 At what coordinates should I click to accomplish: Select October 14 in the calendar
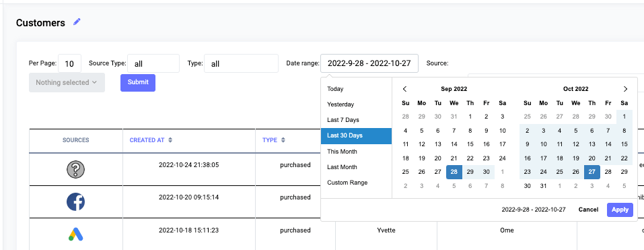[x=608, y=144]
